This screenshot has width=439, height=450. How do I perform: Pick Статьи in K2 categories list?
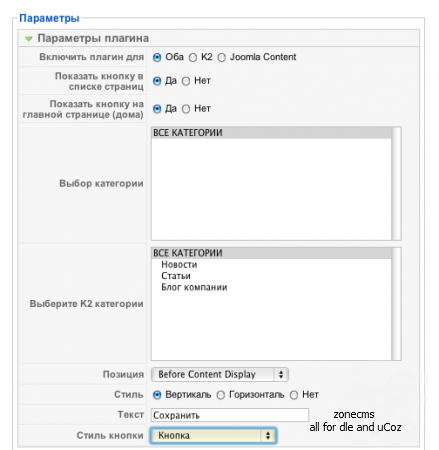(176, 276)
